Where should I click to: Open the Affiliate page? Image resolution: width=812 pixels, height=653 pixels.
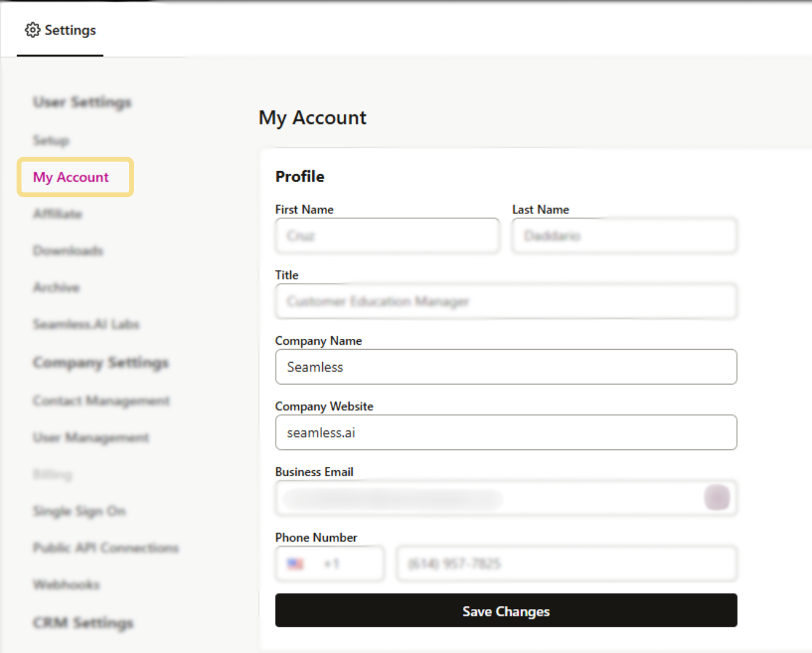[x=57, y=214]
